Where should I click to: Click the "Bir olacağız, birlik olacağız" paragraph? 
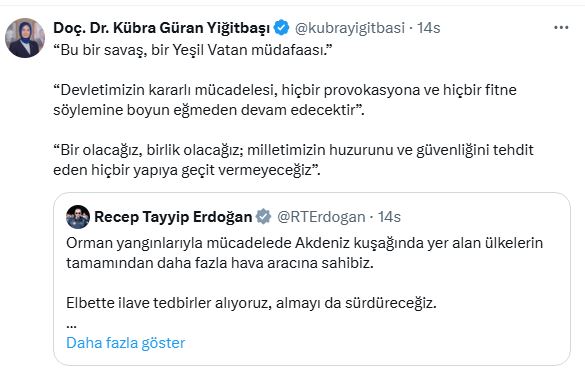293,160
